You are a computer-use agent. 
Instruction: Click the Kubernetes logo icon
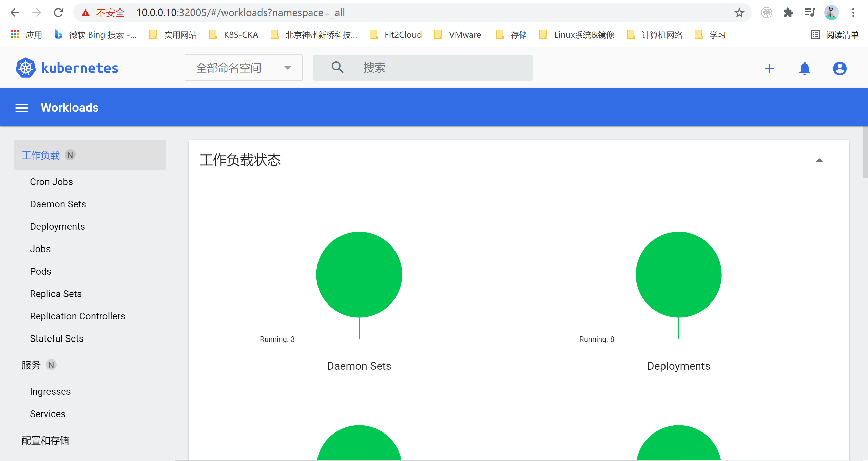coord(25,68)
